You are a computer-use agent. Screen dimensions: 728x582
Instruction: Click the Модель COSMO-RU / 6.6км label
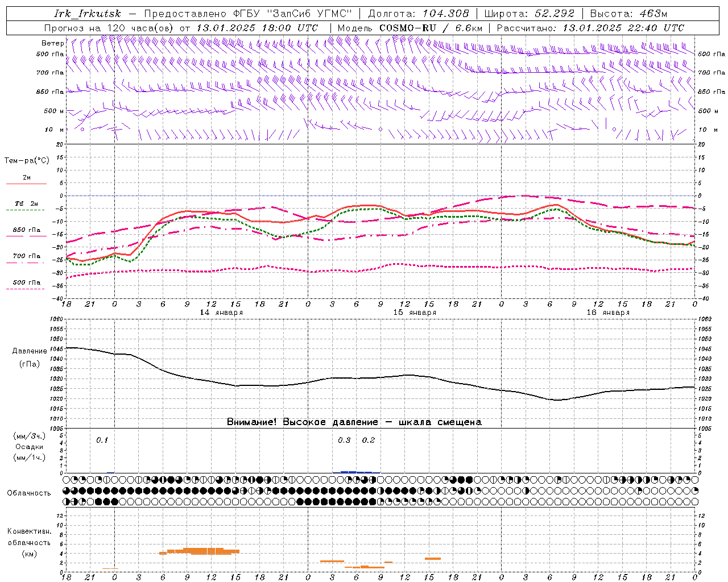pos(410,28)
